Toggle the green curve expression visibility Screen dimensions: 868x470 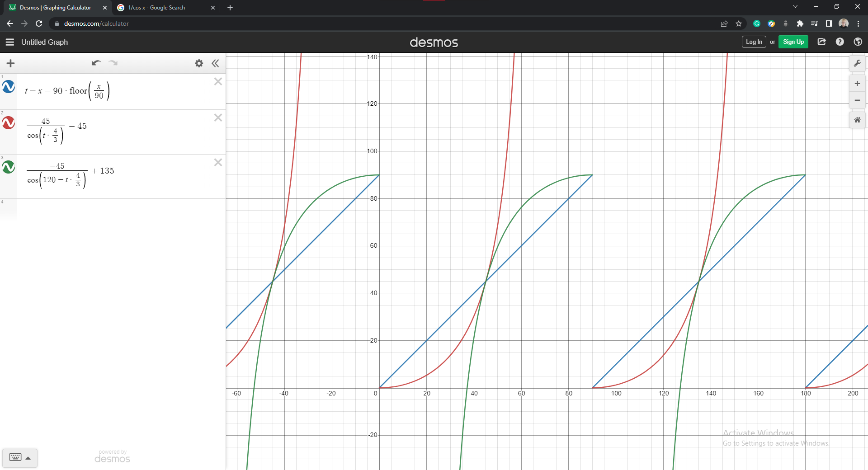pyautogui.click(x=9, y=167)
